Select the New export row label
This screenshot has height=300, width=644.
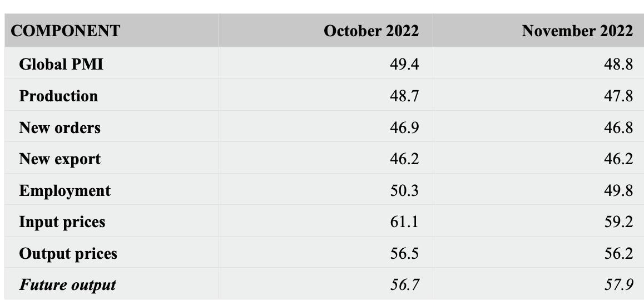[x=60, y=159]
